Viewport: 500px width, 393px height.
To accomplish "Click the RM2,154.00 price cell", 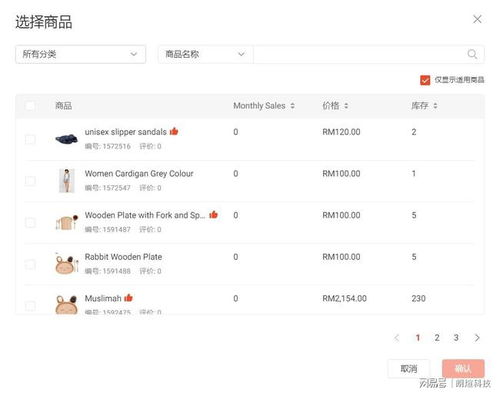I will pyautogui.click(x=344, y=298).
